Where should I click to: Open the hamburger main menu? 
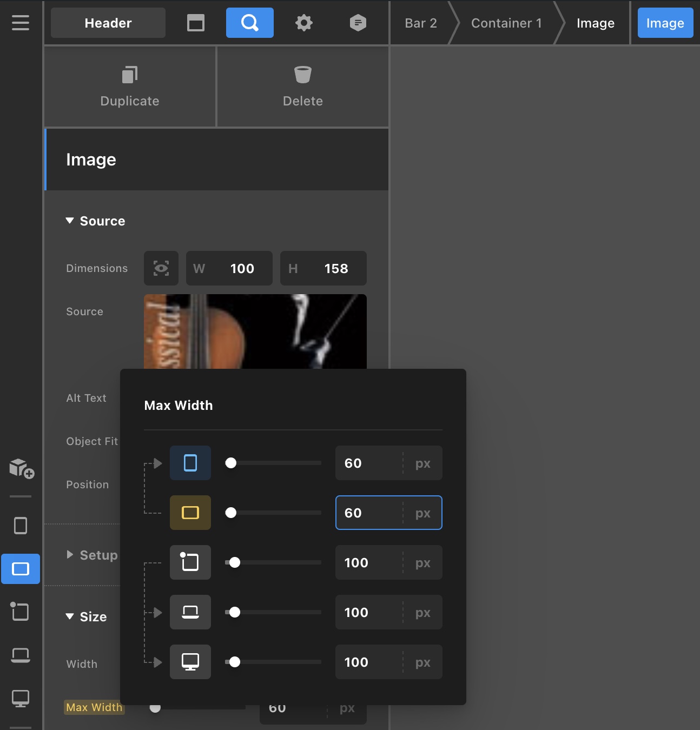[x=21, y=23]
